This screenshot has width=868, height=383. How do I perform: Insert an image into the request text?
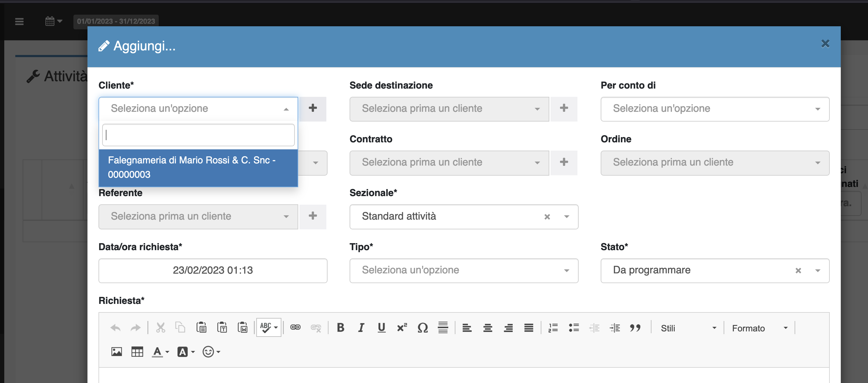[x=116, y=351]
